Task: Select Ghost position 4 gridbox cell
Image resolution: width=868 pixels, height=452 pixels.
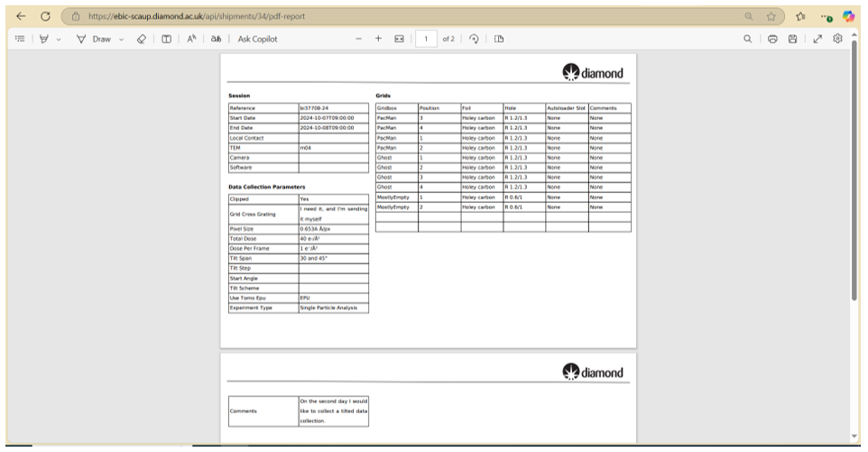Action: [x=397, y=188]
